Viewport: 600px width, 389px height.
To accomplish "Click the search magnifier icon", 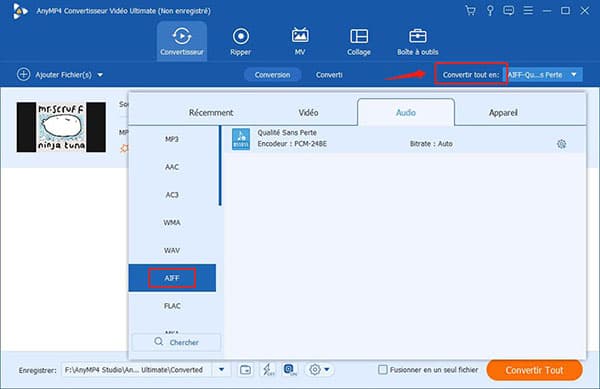I will 158,342.
